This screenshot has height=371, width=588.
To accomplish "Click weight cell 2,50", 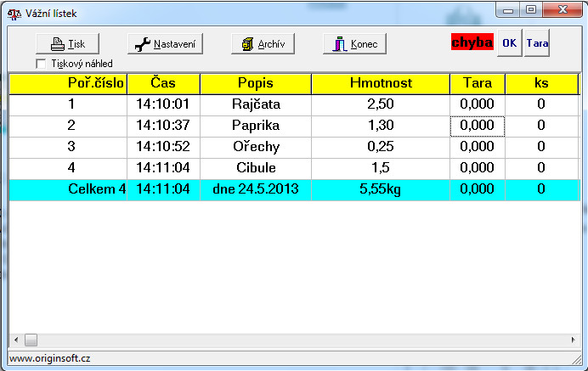I will tap(381, 104).
